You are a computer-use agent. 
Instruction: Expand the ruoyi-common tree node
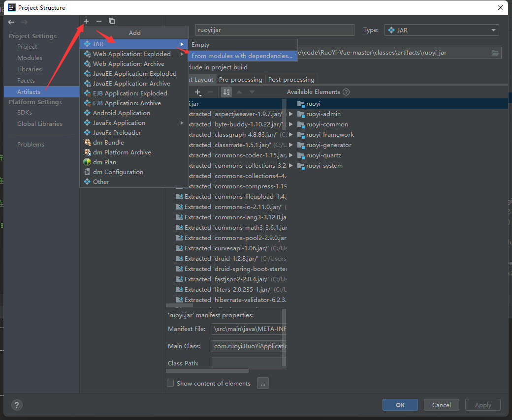(291, 124)
